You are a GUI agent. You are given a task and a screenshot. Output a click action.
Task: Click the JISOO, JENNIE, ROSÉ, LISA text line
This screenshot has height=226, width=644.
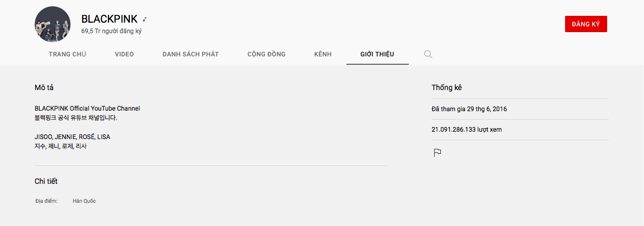click(x=73, y=137)
